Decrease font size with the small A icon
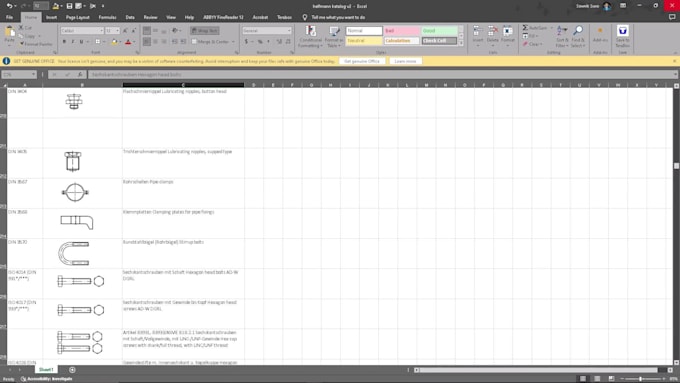This screenshot has height=383, width=680. tap(134, 31)
